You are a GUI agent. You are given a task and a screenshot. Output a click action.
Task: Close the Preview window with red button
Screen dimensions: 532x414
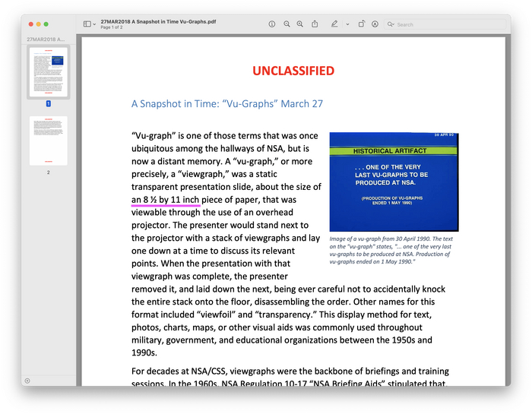tap(31, 24)
